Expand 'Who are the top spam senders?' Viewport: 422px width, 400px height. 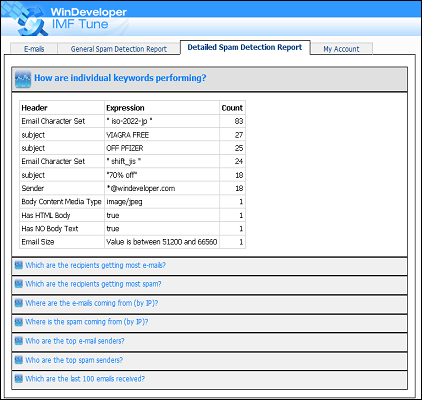[209, 360]
